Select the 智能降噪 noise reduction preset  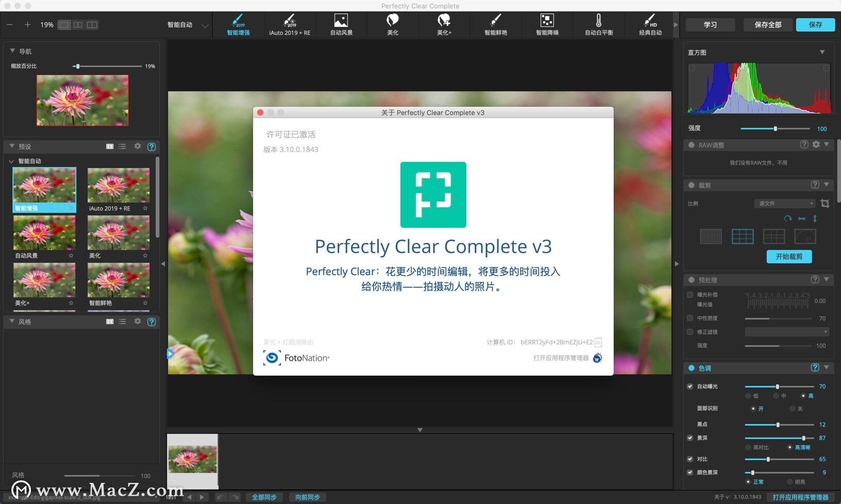coord(547,25)
